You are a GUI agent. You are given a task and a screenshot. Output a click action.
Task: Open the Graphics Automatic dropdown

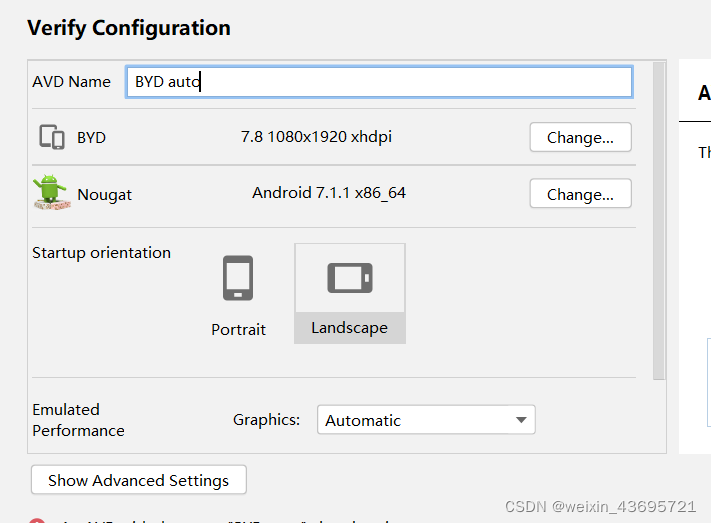[x=426, y=420]
